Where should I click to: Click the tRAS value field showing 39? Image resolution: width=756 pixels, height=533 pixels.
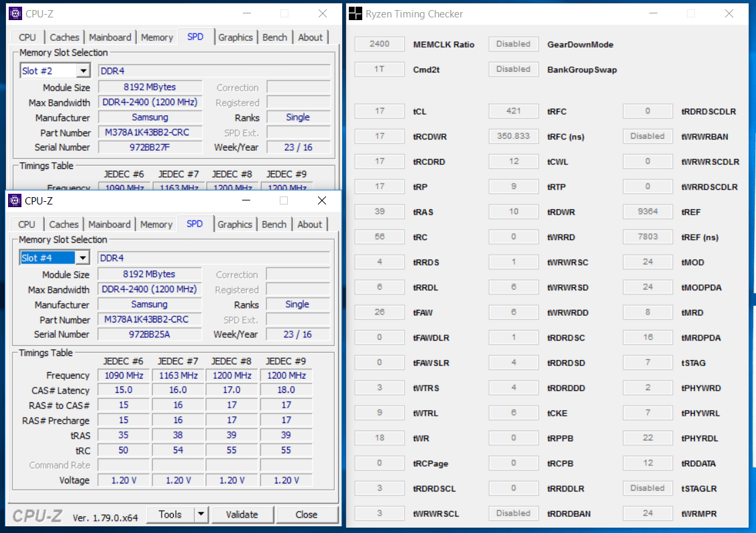pos(380,212)
